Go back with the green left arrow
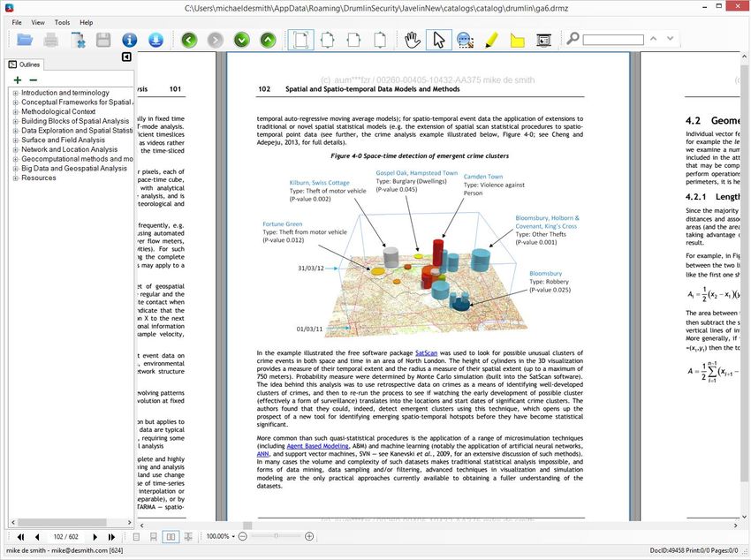 189,40
